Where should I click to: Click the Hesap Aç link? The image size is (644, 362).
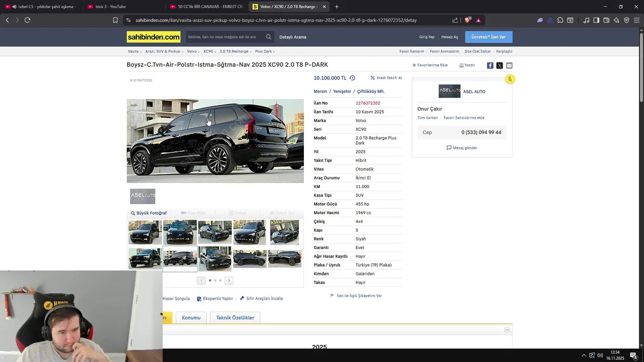click(450, 37)
